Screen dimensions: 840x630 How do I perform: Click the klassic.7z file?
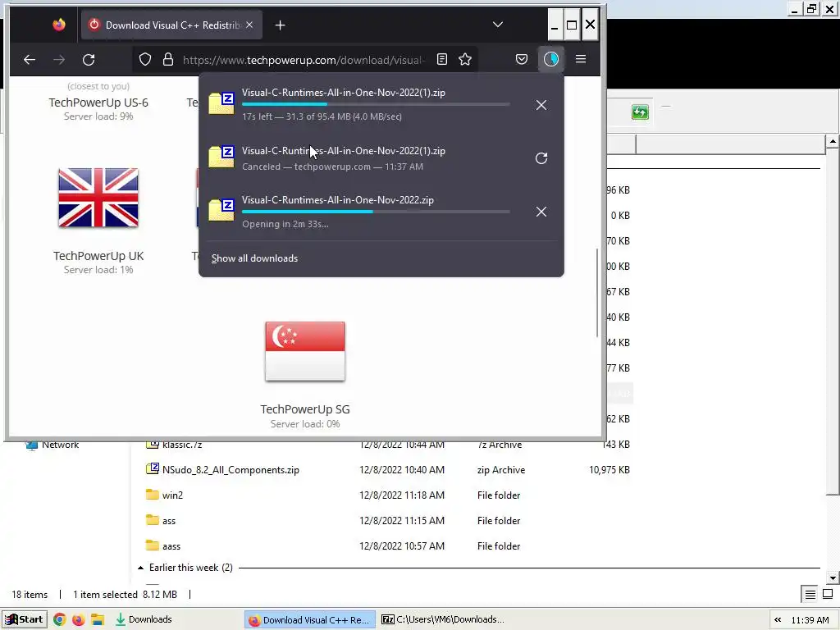tap(182, 445)
